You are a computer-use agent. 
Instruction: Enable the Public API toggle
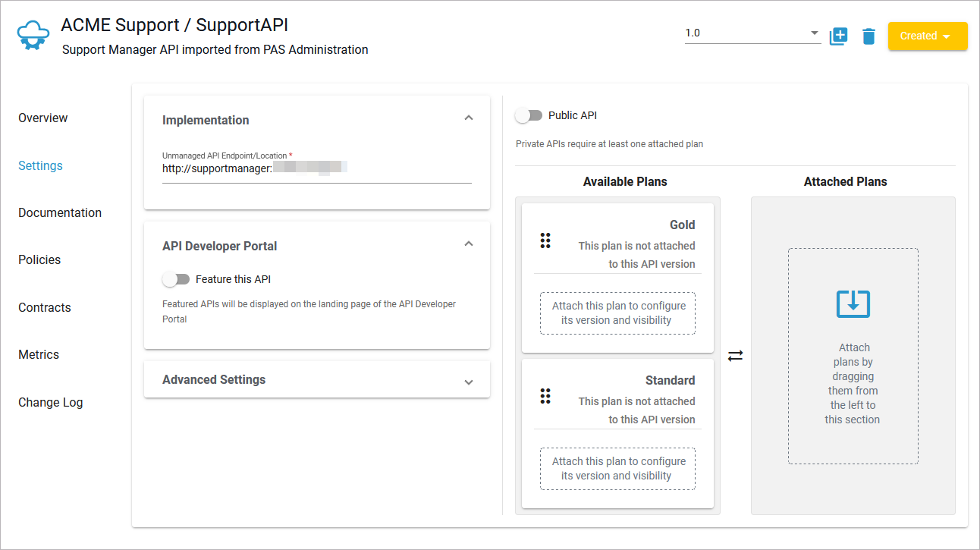pyautogui.click(x=529, y=115)
